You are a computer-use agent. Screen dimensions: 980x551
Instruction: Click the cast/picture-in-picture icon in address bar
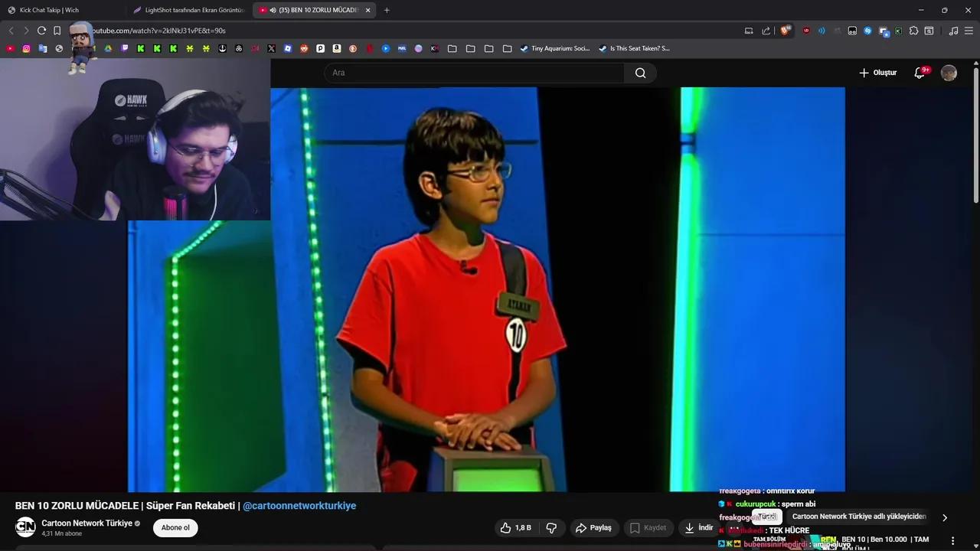pos(749,31)
